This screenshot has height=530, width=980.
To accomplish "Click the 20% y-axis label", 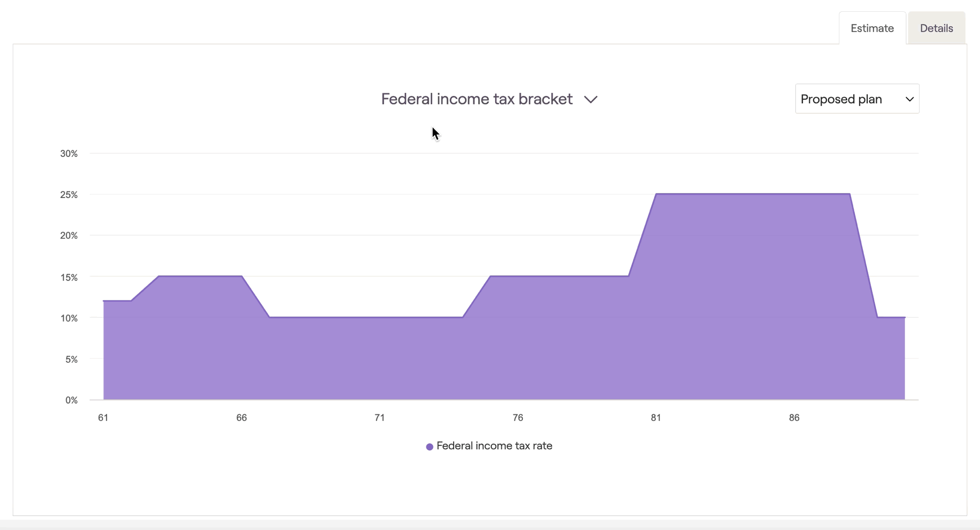I will (69, 236).
